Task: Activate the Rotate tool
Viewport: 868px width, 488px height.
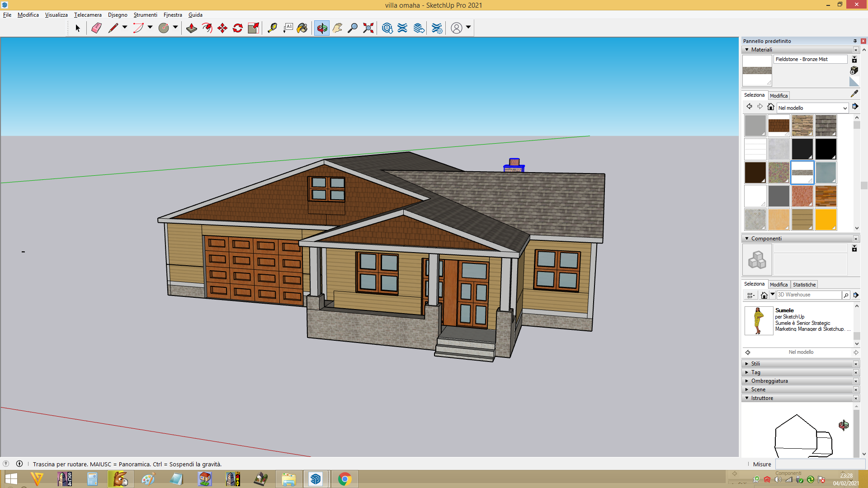Action: pos(238,28)
